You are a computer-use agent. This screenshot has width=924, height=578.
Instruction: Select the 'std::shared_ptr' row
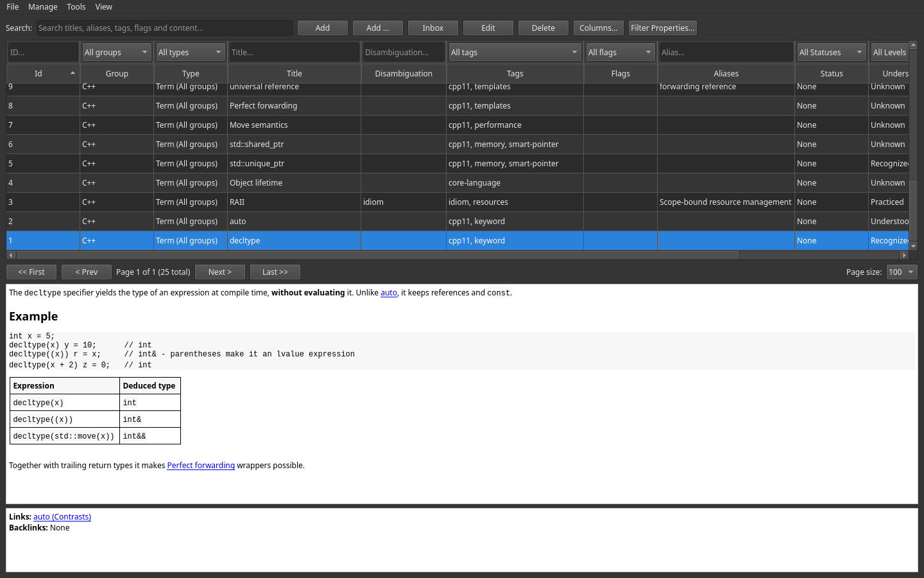click(x=458, y=144)
